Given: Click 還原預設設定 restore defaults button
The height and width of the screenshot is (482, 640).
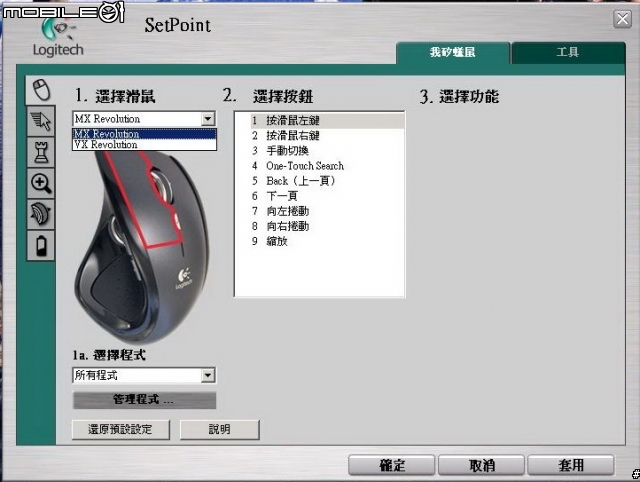Looking at the screenshot, I should (x=120, y=429).
